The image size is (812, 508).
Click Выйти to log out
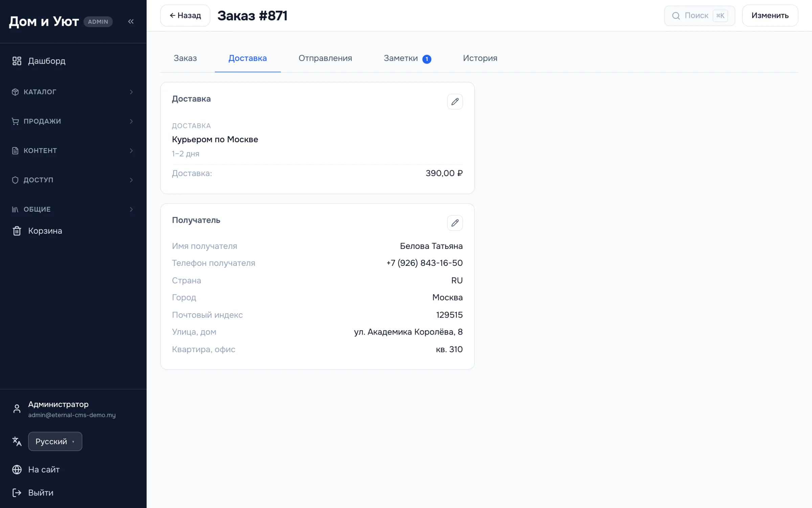(41, 492)
